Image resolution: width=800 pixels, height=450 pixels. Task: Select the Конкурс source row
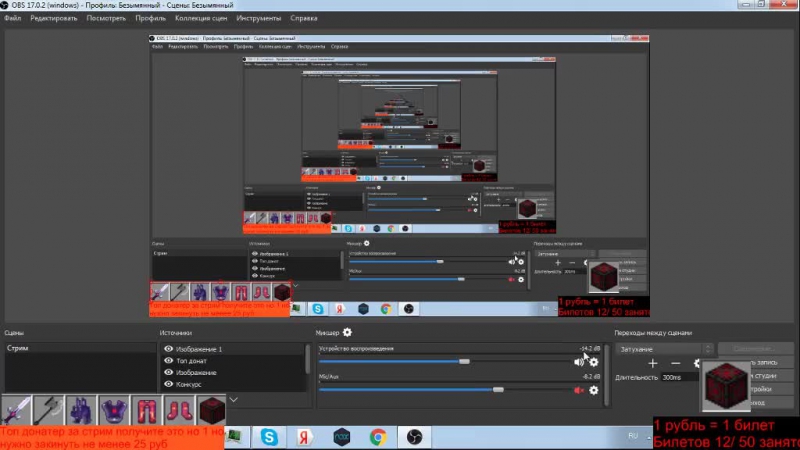coord(233,384)
